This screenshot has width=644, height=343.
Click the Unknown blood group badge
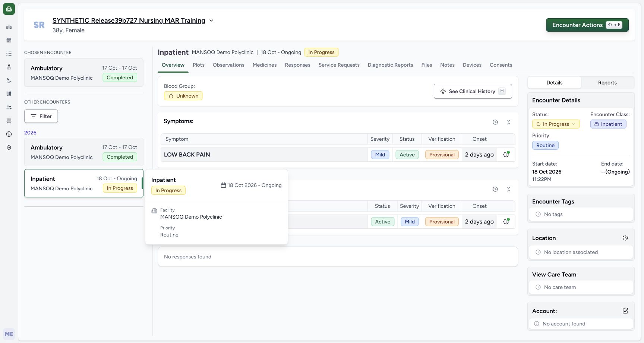coord(183,96)
